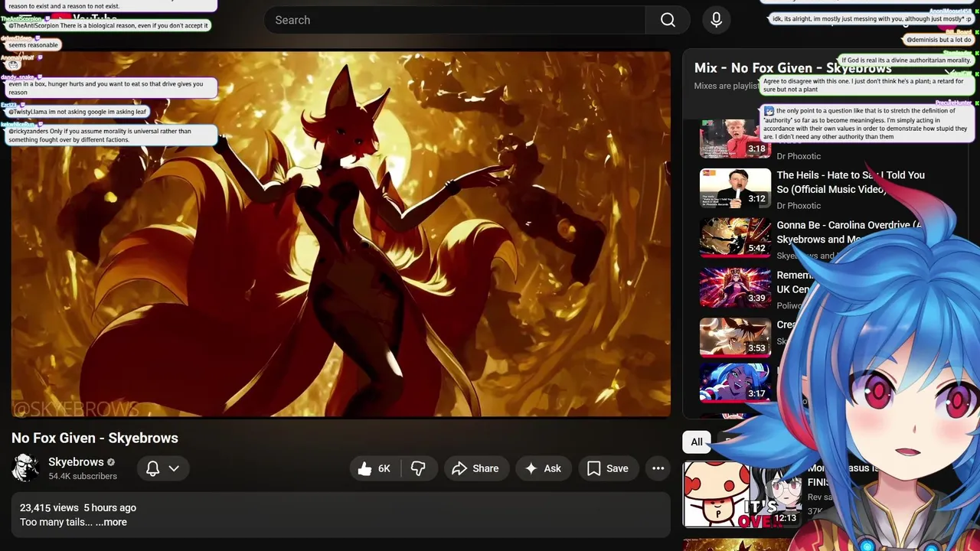980x551 pixels.
Task: Click the 'If God is real' chat message
Action: coord(906,60)
